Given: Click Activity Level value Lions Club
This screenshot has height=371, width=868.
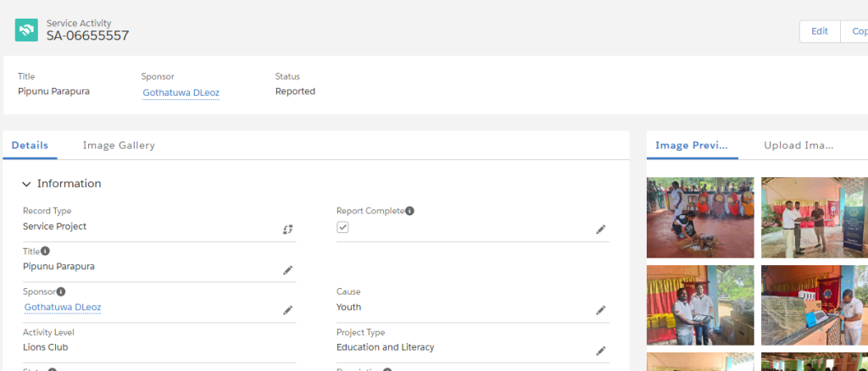Looking at the screenshot, I should point(46,347).
